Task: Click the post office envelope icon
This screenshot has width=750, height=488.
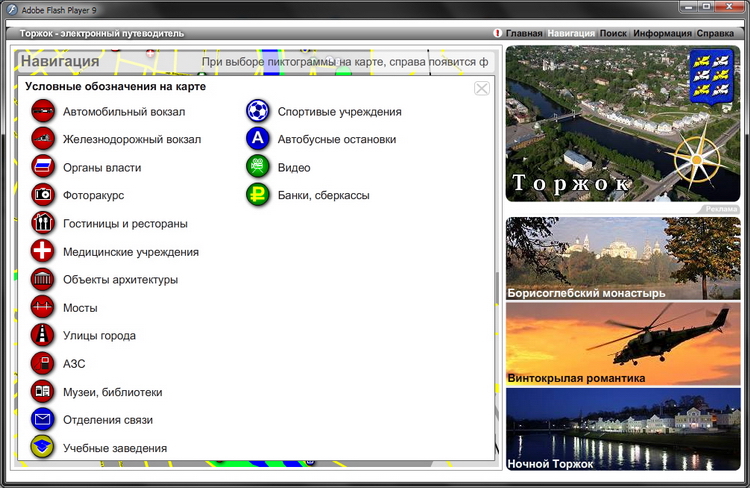Action: click(x=42, y=419)
